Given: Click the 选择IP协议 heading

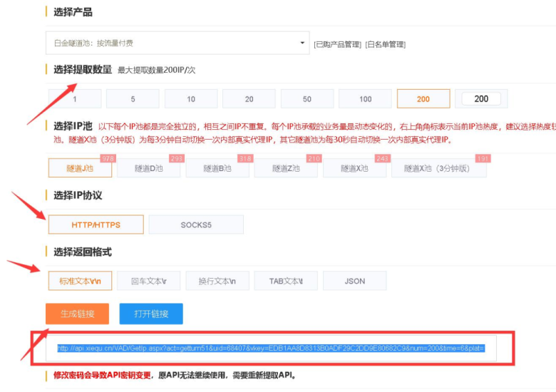Looking at the screenshot, I should [x=78, y=195].
